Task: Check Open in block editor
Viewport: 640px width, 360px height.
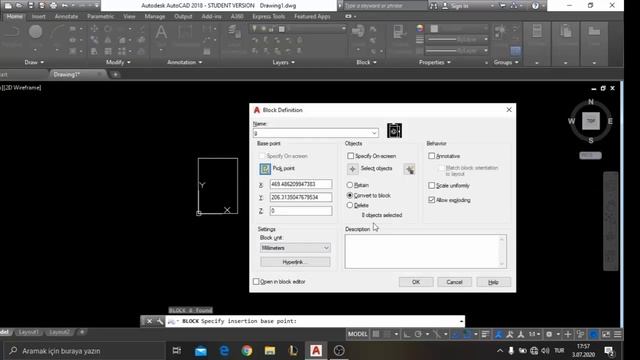Action: pos(256,282)
